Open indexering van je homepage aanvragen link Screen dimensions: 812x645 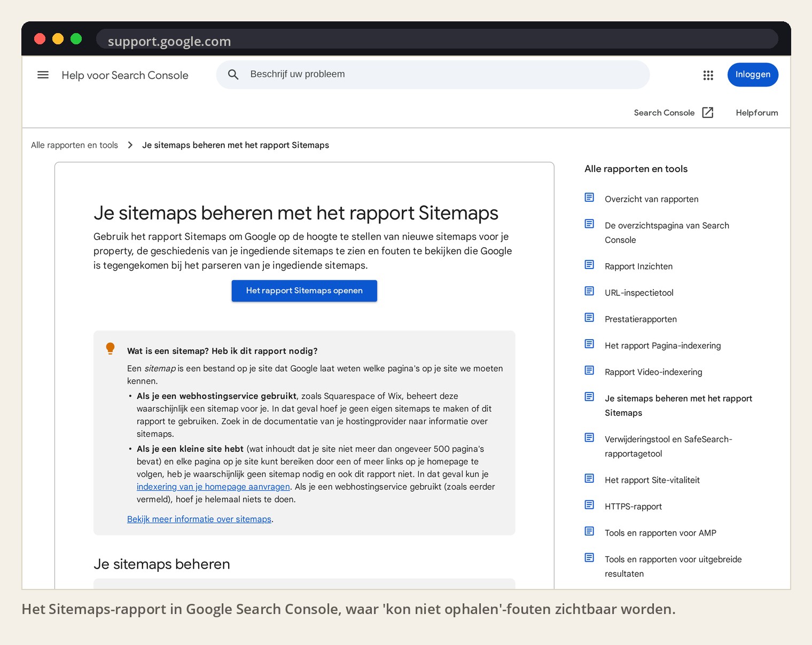[x=213, y=487]
